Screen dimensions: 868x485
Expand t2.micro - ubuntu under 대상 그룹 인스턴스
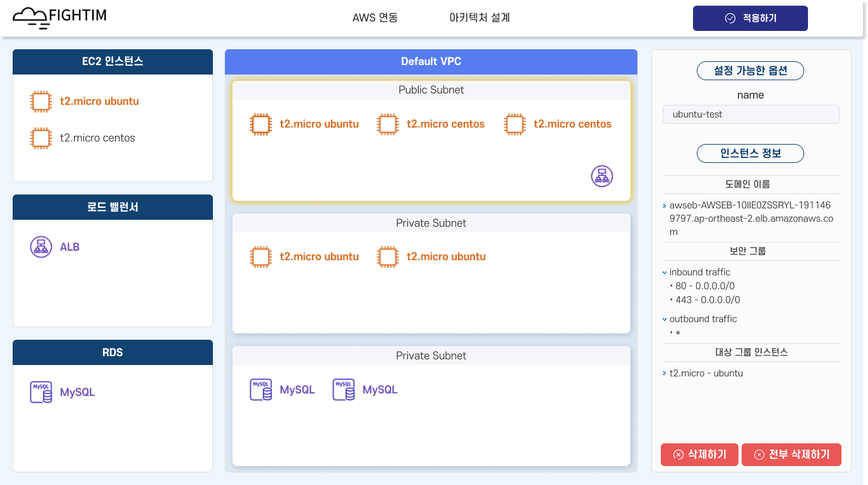(x=664, y=373)
